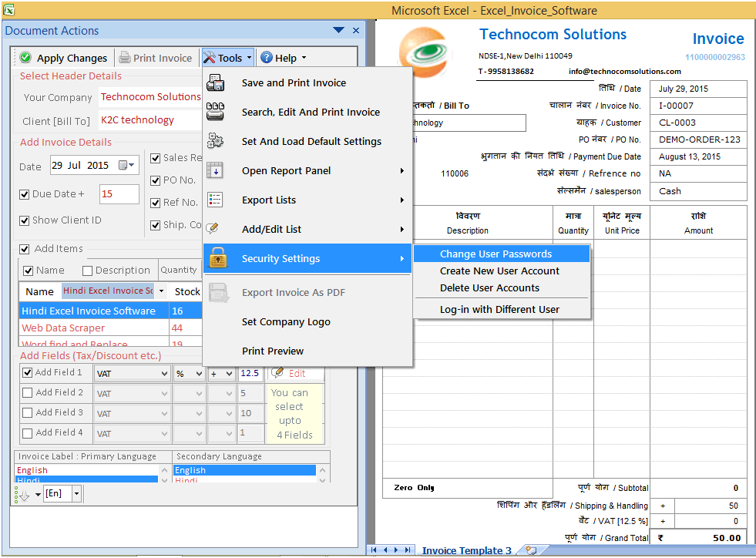Screen dimensions: 756x558
Task: Select Web Data Scraper item row
Action: [x=110, y=328]
